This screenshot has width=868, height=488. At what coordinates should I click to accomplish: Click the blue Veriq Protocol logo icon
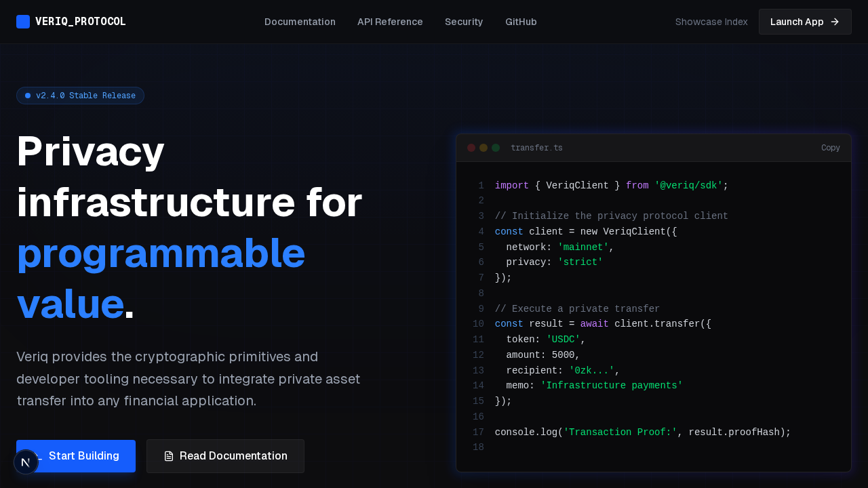23,21
